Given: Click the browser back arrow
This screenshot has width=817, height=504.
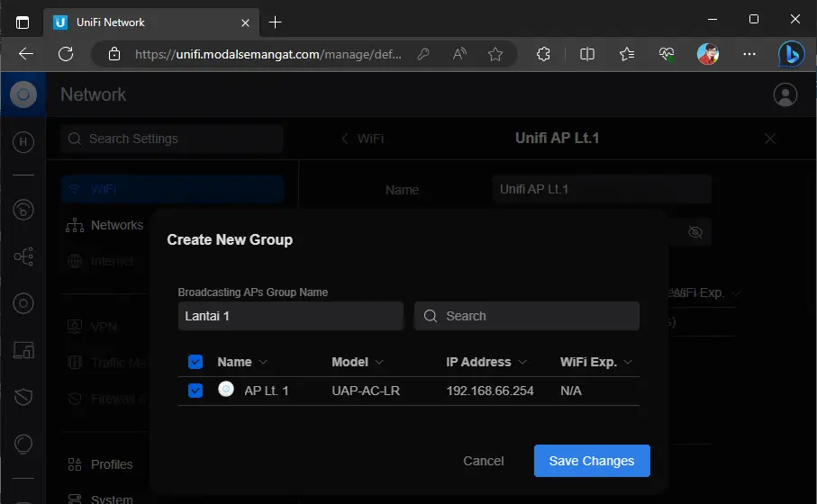Looking at the screenshot, I should click(25, 54).
